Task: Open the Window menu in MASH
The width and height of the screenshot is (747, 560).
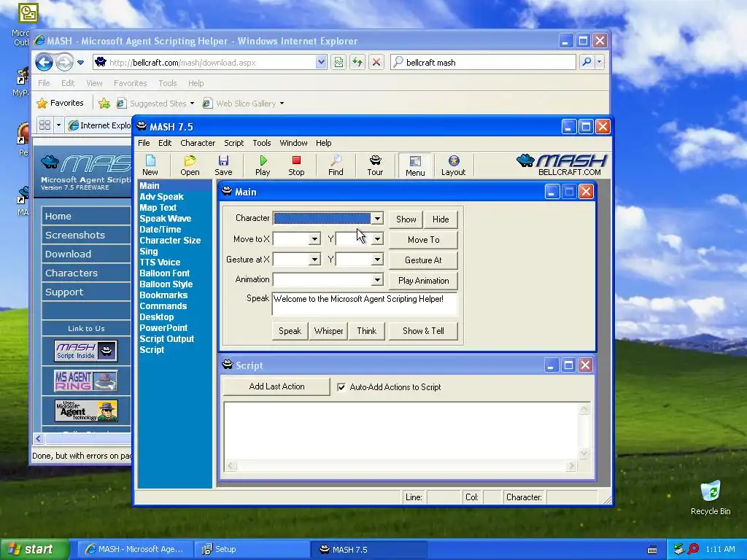Action: point(293,143)
